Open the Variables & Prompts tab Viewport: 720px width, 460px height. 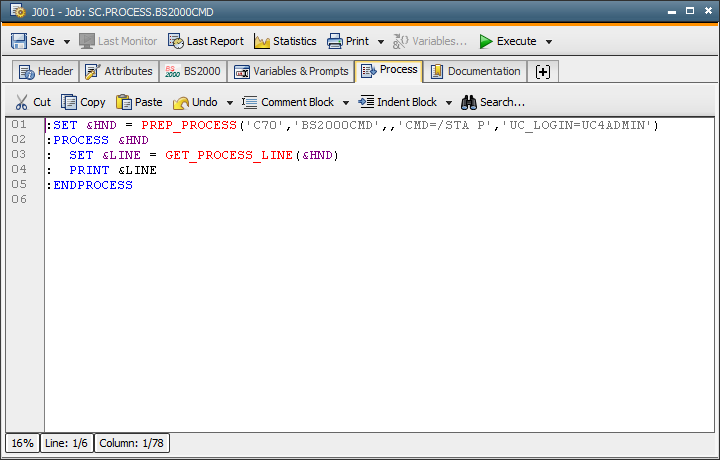[291, 72]
